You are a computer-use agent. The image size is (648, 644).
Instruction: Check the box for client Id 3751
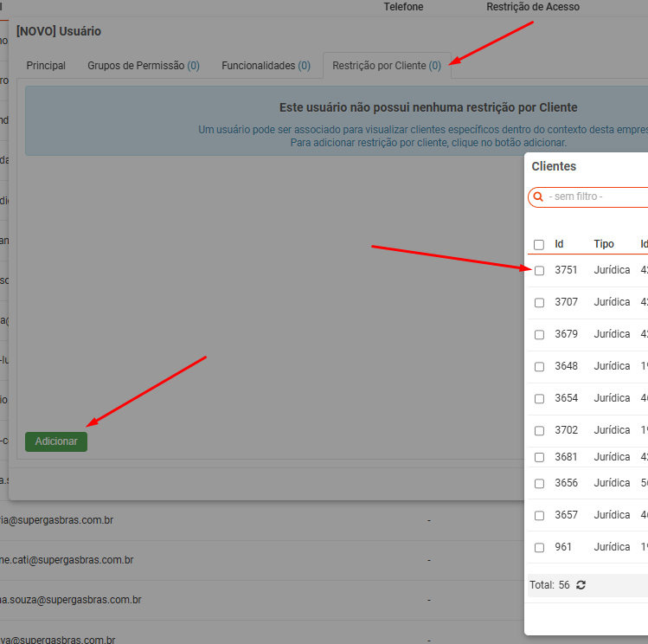tap(539, 271)
